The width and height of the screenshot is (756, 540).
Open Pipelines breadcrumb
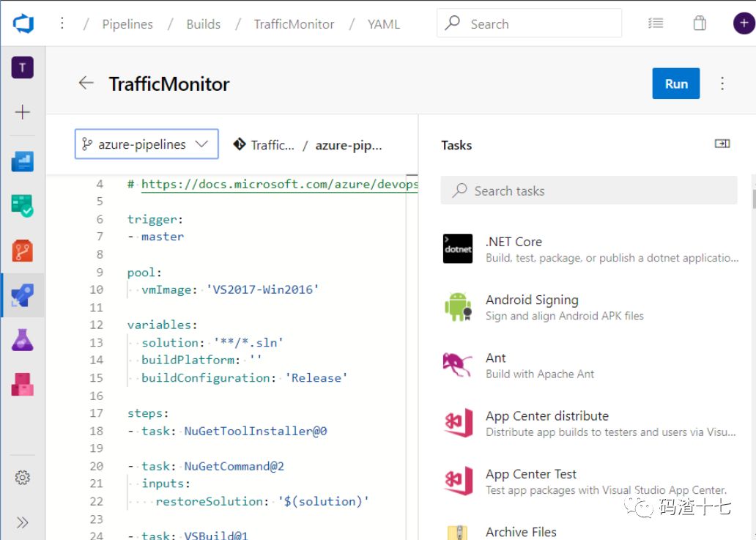click(x=127, y=23)
